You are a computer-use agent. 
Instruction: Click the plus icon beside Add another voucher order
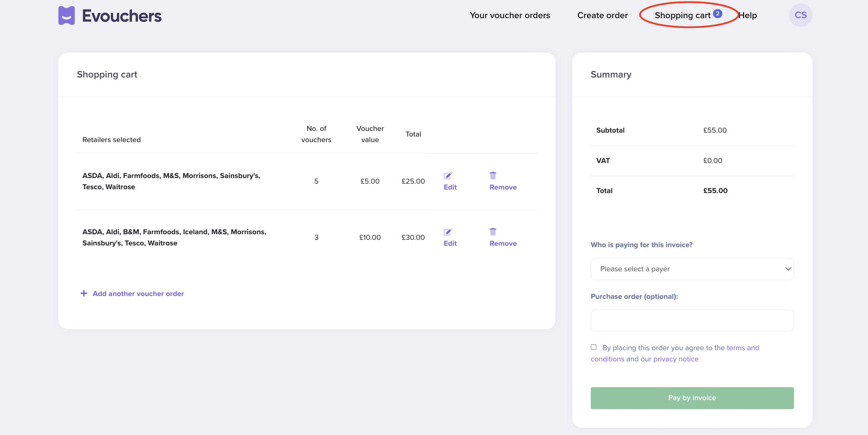click(84, 293)
